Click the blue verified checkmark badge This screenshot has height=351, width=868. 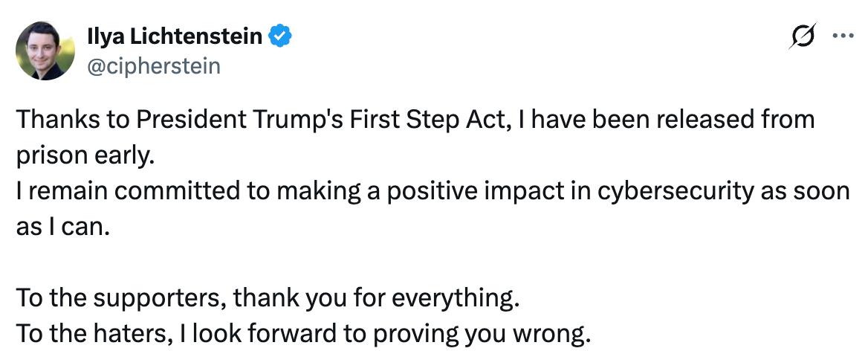280,36
